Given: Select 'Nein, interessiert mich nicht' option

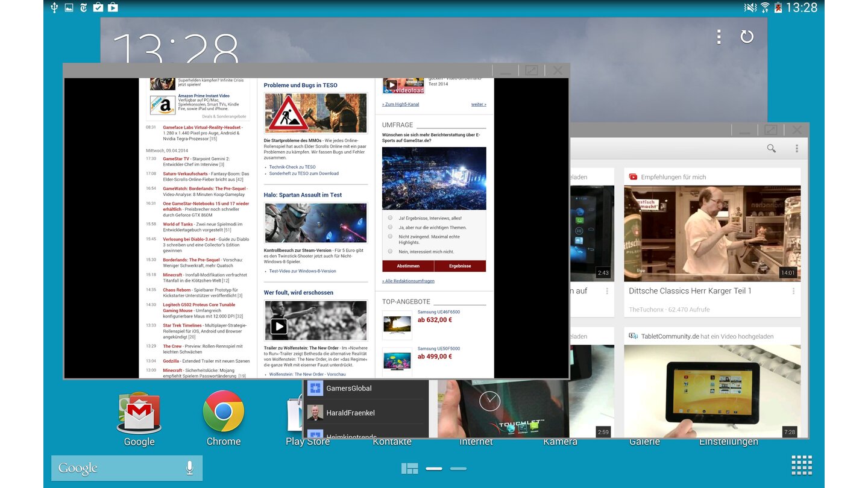Looking at the screenshot, I should tap(390, 251).
